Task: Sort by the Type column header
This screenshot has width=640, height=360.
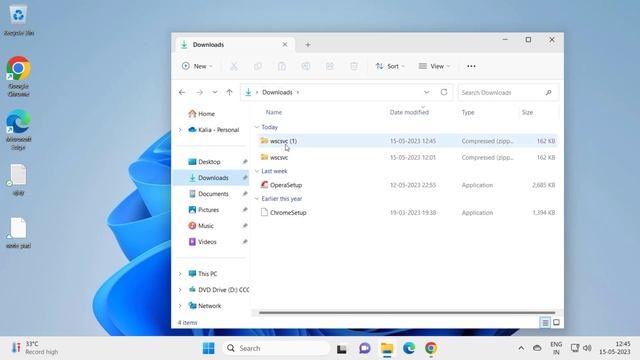Action: (468, 112)
